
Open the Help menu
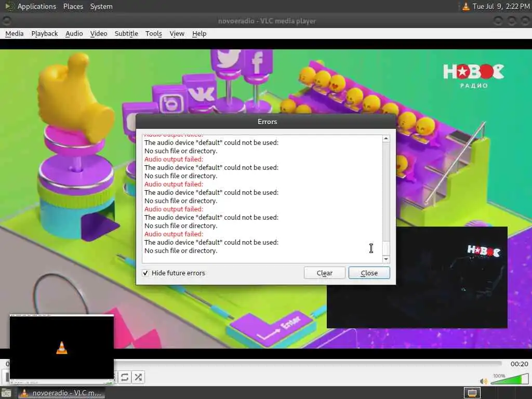(199, 34)
